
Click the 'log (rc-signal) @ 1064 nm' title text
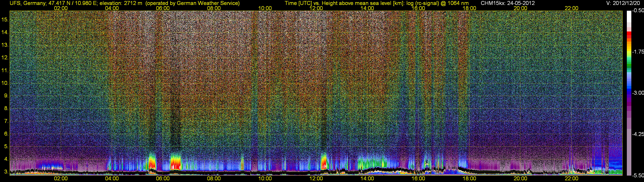[x=437, y=3]
